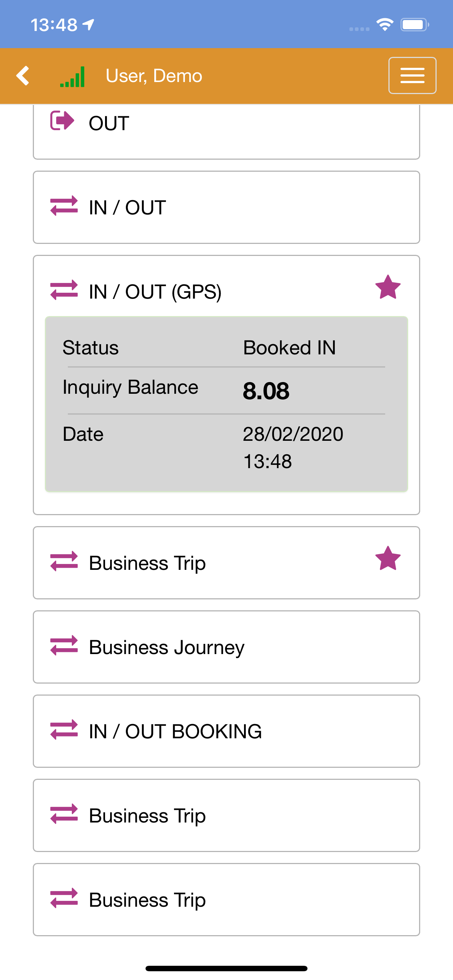Select the IN / OUT booking entry

pos(226,207)
